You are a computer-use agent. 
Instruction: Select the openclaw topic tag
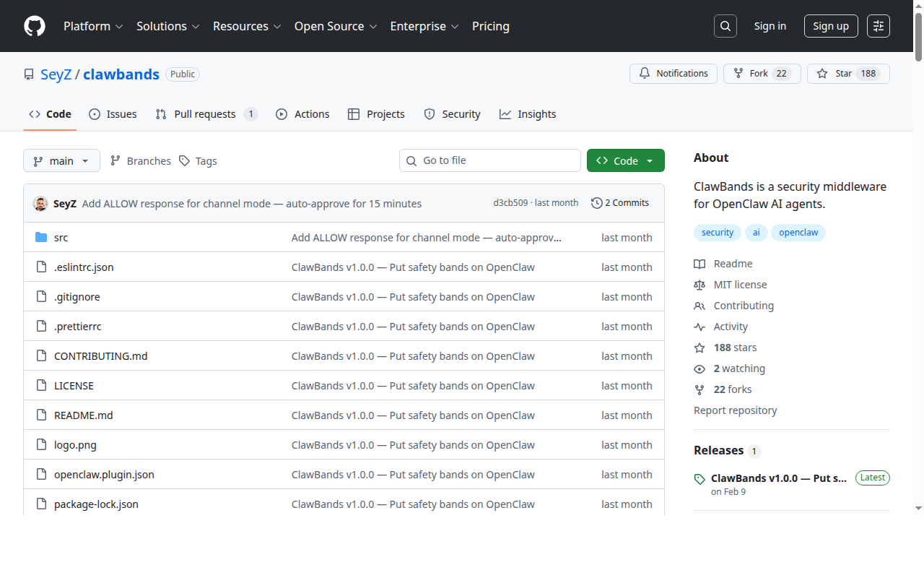(798, 233)
